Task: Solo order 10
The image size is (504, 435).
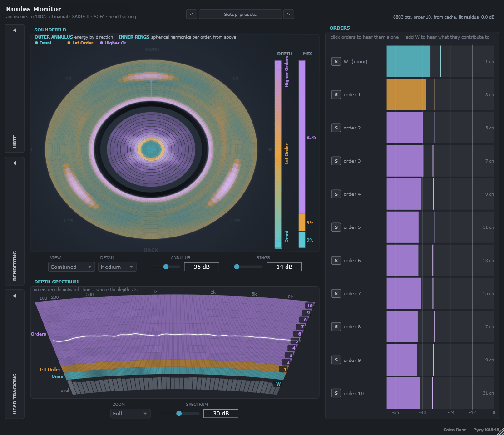Action: pos(336,393)
